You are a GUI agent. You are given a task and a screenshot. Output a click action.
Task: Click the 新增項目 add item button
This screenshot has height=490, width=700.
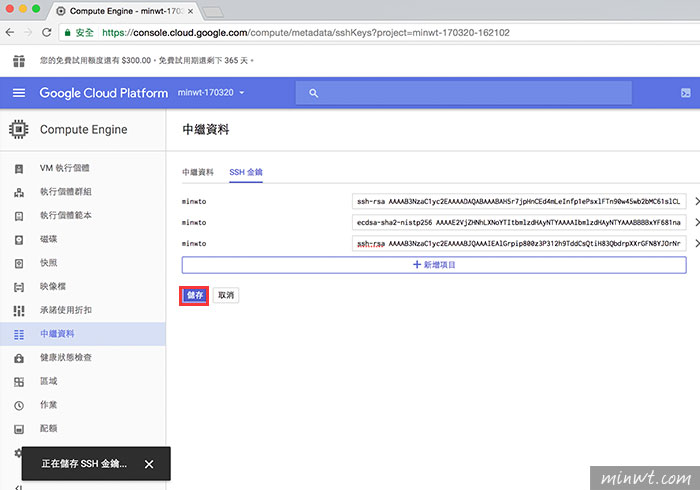click(434, 265)
